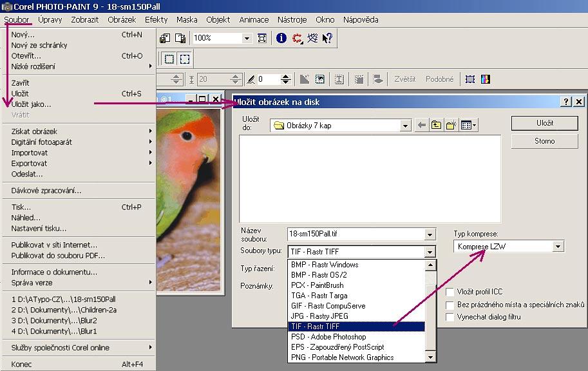
Task: Click the red Corel application launcher icon
Action: (x=298, y=38)
